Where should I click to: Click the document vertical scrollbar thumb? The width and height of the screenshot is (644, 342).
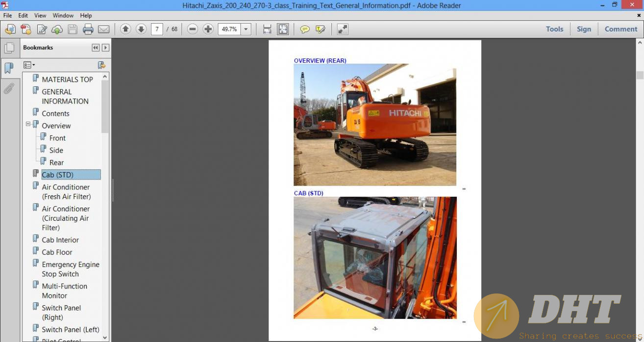[x=640, y=75]
